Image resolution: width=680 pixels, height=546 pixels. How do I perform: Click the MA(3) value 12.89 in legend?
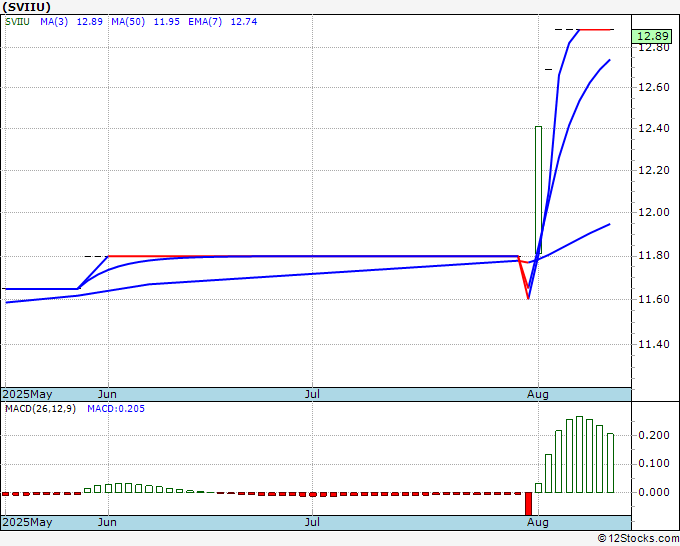[x=90, y=22]
